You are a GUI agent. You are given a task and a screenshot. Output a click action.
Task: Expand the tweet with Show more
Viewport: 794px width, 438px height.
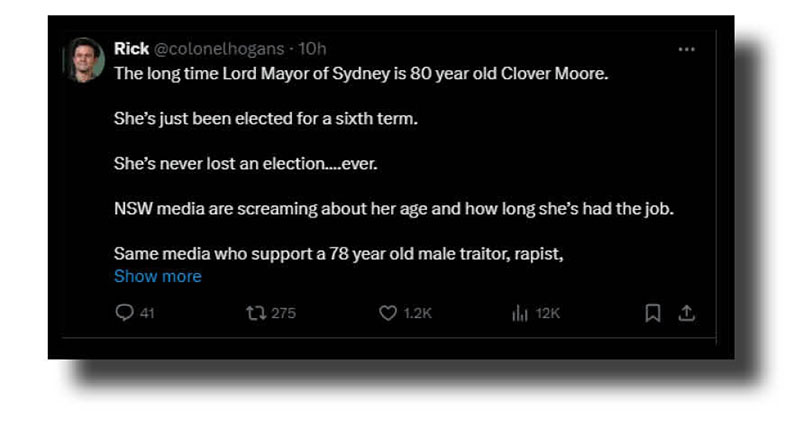point(157,276)
